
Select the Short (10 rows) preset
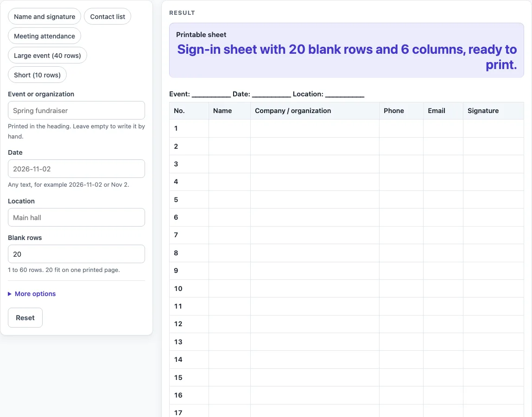[x=38, y=75]
